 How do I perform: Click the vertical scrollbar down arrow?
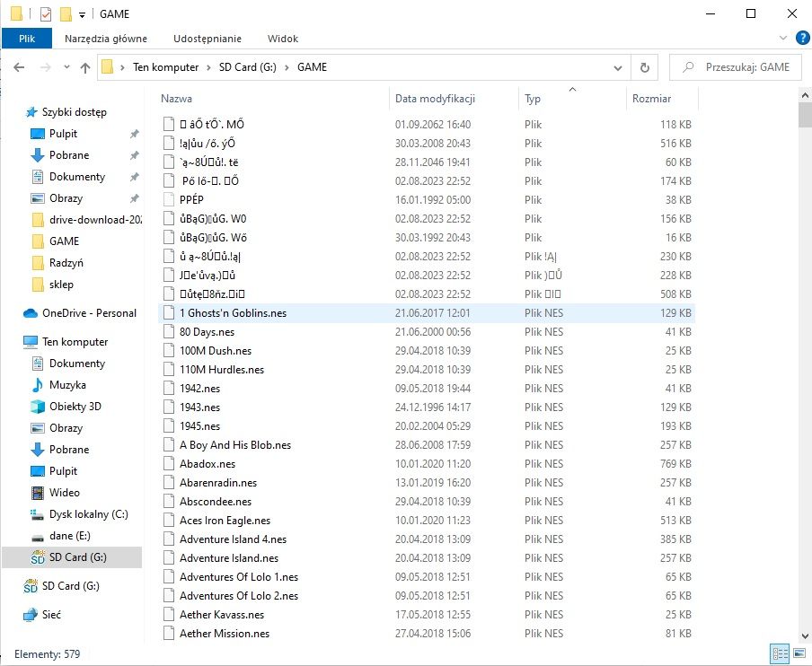point(805,636)
